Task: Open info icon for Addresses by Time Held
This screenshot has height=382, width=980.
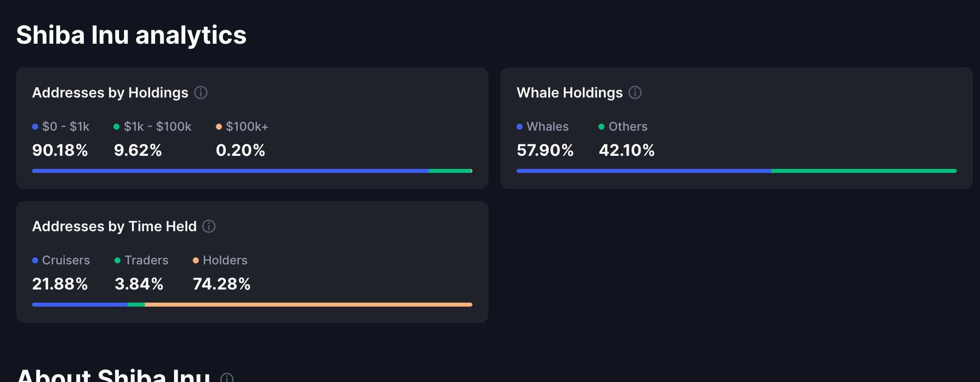Action: [209, 226]
